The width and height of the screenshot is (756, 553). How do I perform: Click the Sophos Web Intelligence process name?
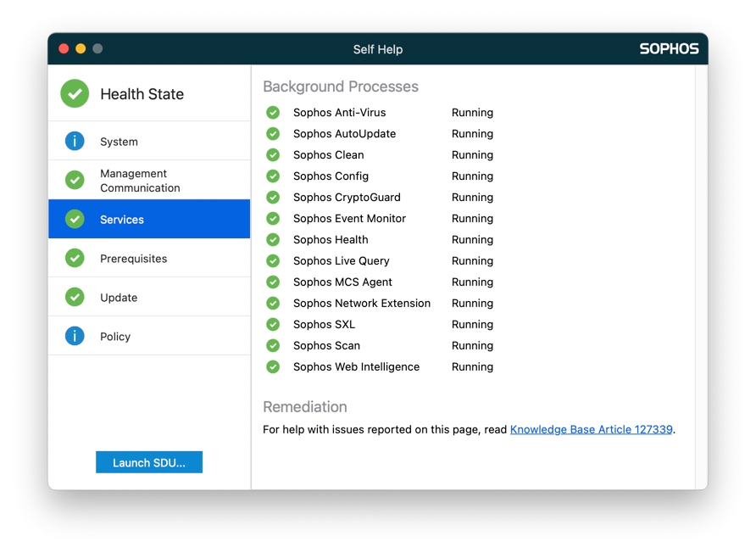tap(356, 366)
